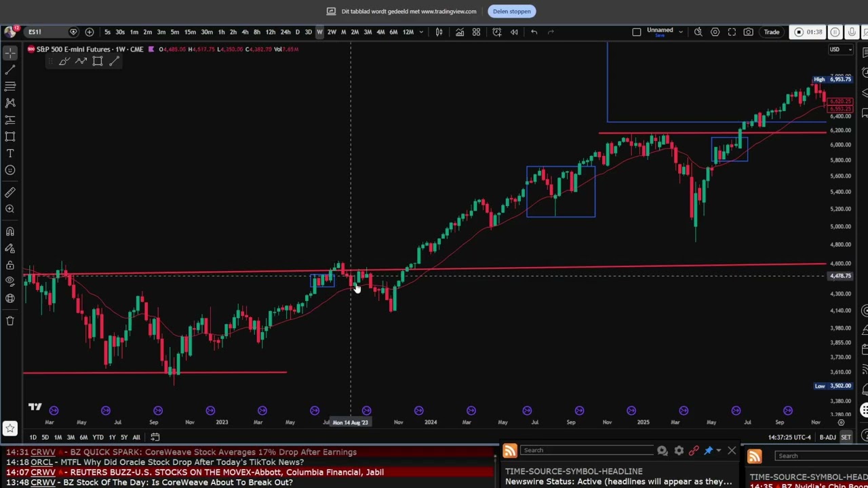Open the Fibonacci retracement tools

(x=10, y=86)
